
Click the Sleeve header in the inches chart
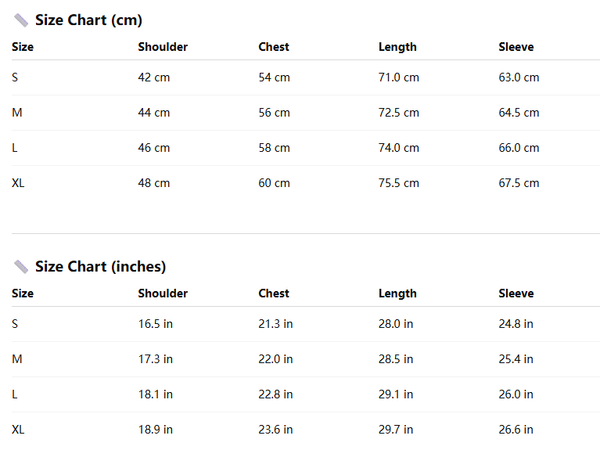[516, 294]
